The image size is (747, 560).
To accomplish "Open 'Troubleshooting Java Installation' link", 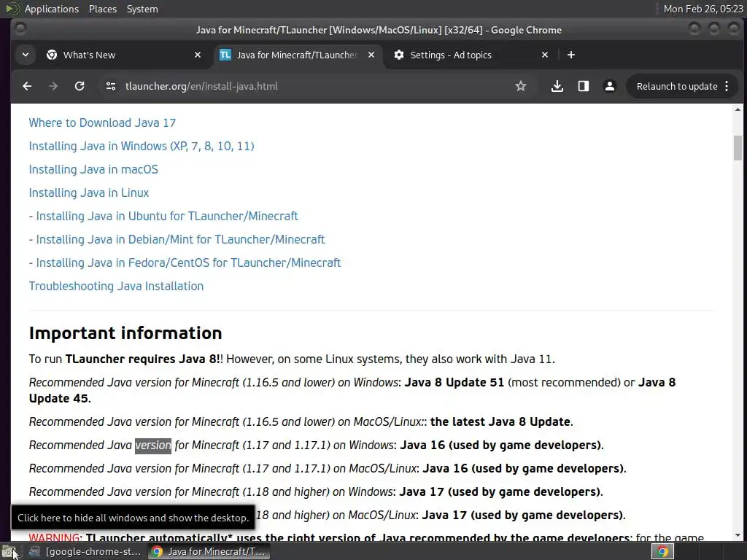I will pos(116,286).
